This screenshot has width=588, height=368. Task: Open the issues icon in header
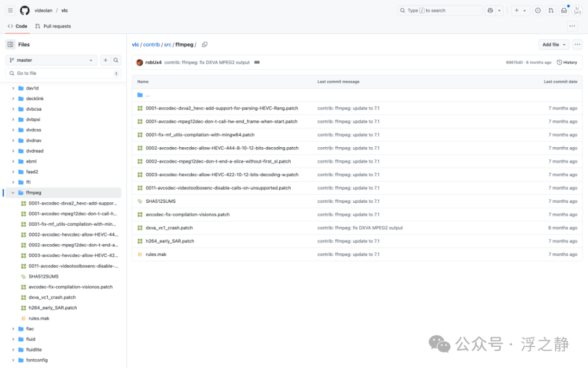(538, 10)
